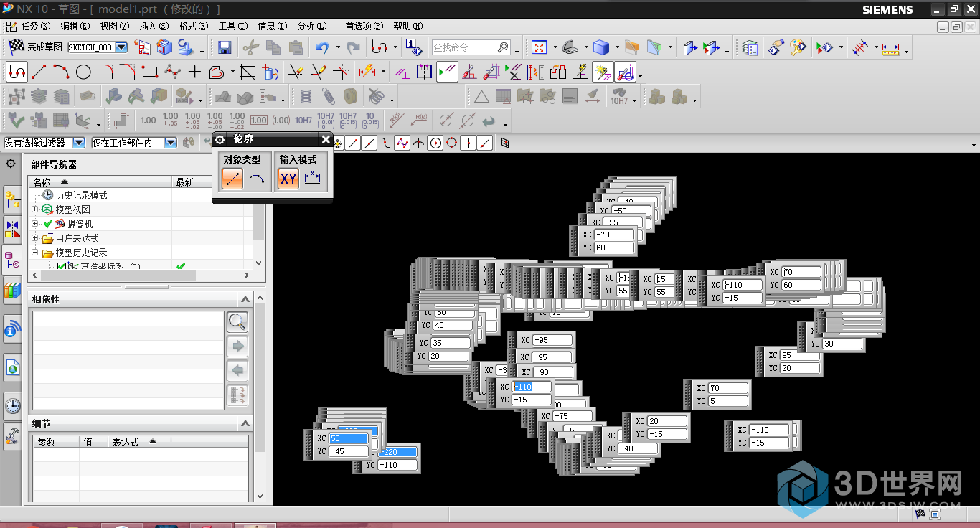Toggle XY coordinate input mode
This screenshot has height=528, width=980.
click(x=288, y=179)
